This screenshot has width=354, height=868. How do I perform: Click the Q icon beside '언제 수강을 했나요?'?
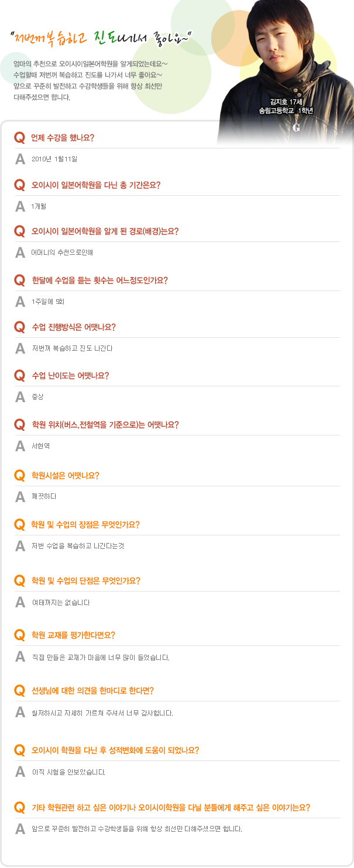point(19,138)
